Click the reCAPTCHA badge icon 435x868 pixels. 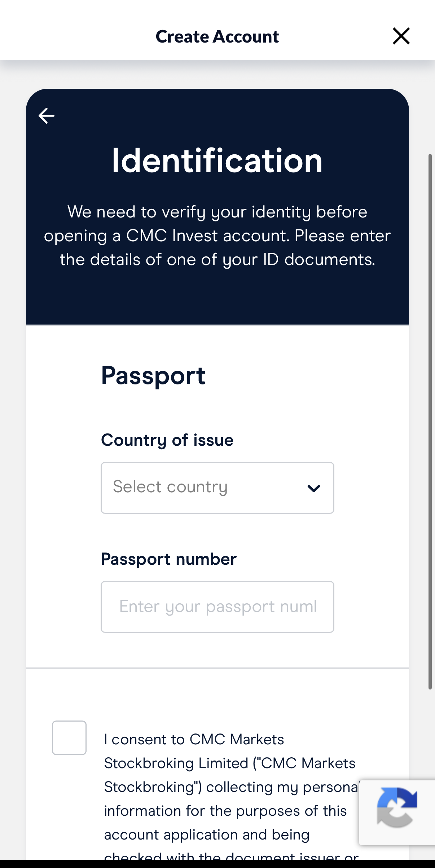(397, 808)
